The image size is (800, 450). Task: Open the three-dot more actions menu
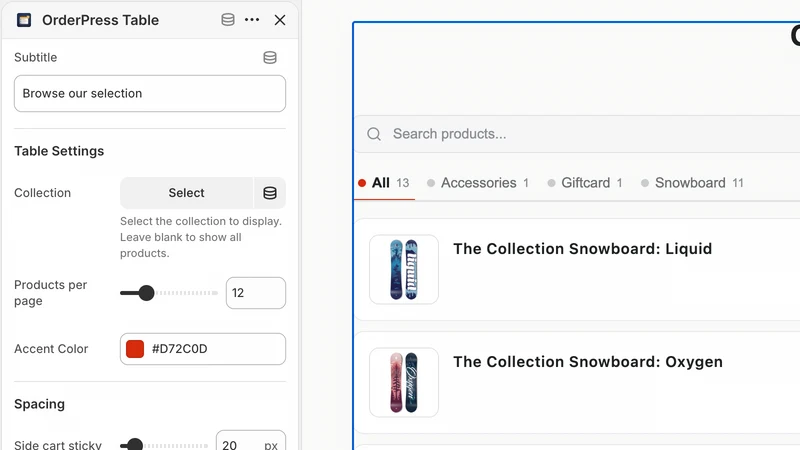[x=252, y=20]
